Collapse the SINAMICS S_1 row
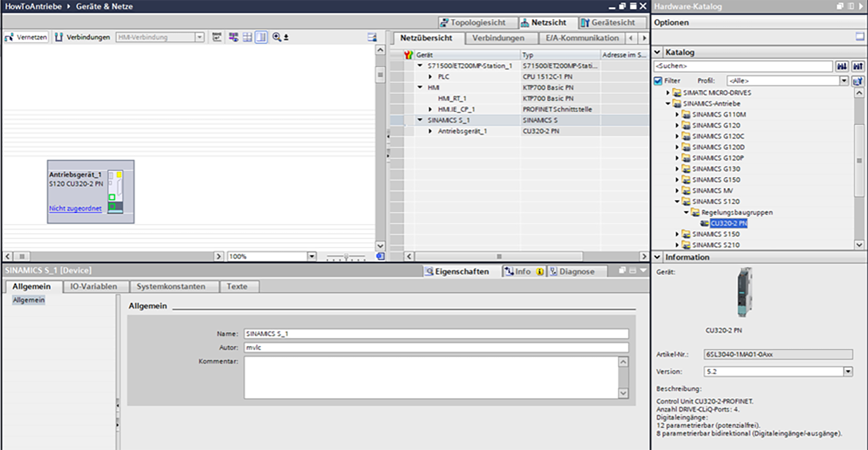The width and height of the screenshot is (868, 450). pos(420,120)
